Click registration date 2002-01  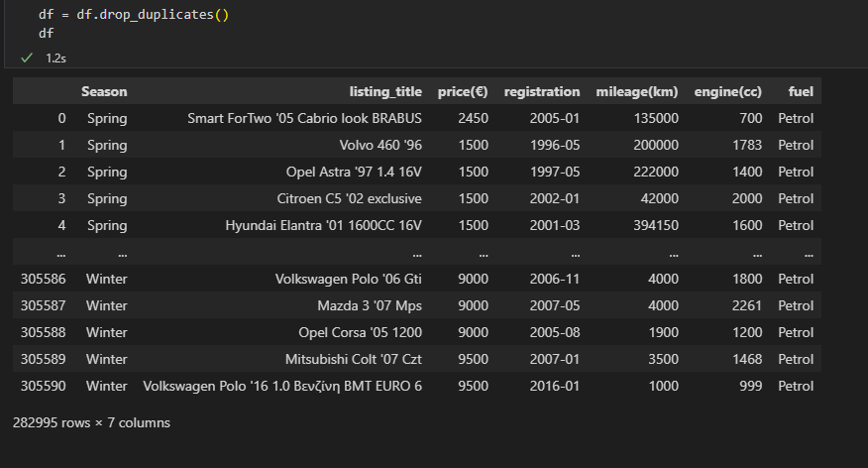pos(555,198)
